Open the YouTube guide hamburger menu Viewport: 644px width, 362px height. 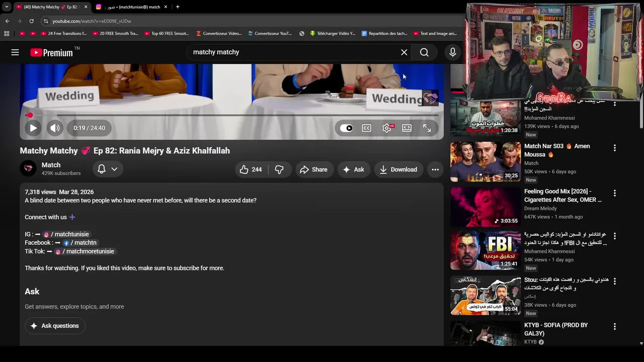[x=15, y=52]
